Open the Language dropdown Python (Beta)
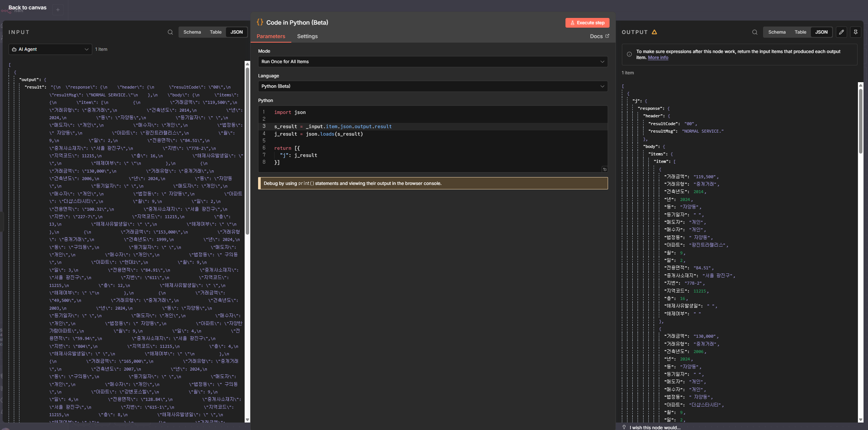The image size is (868, 430). point(433,86)
